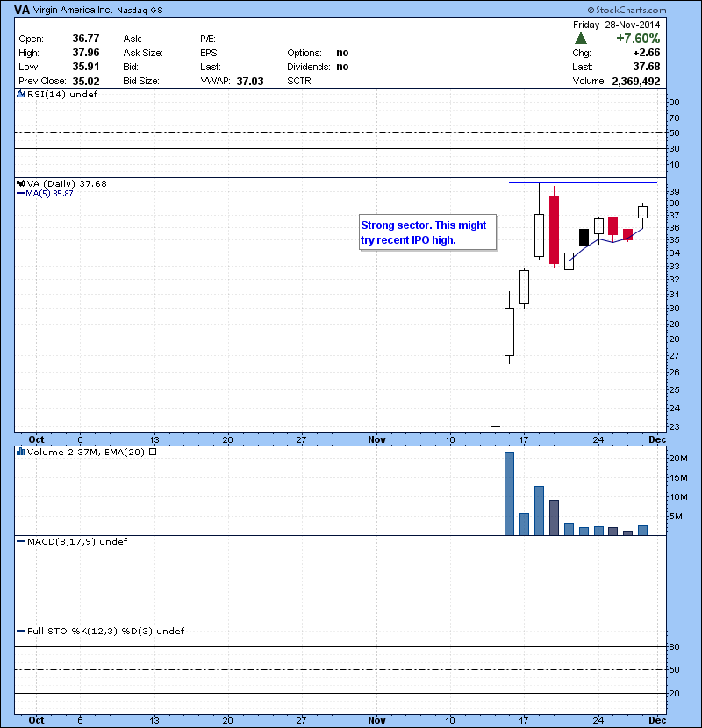Image resolution: width=702 pixels, height=728 pixels.
Task: Click the StockCharts.com watermark text
Action: [627, 10]
